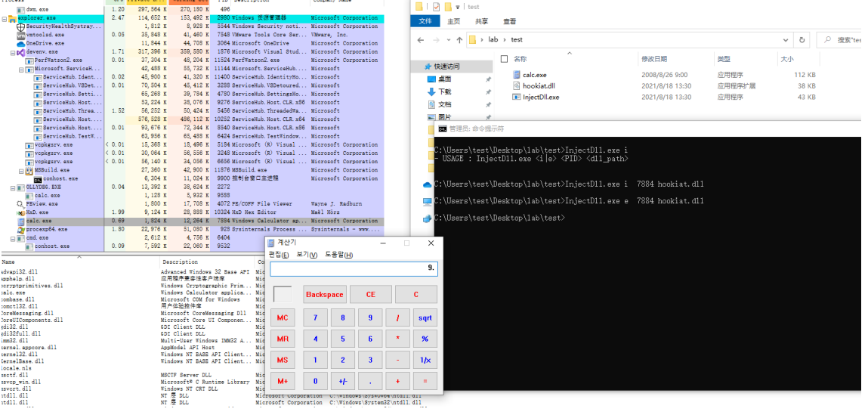This screenshot has width=868, height=418.
Task: Click the procexp64.exe process icon
Action: tap(21, 230)
